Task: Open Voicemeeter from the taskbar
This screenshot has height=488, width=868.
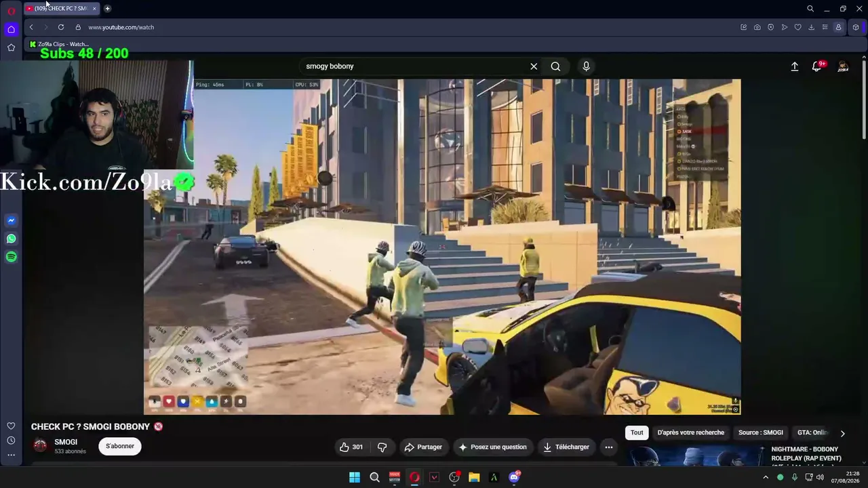Action: coord(395,477)
